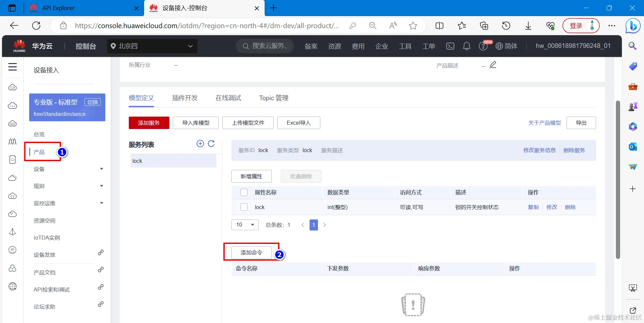
Task: Switch to the Topic 管理 tab
Action: click(x=274, y=98)
